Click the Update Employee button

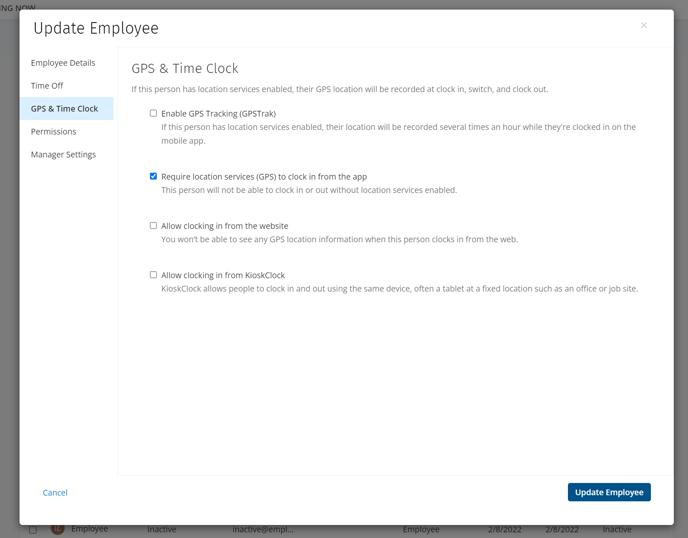click(x=609, y=492)
